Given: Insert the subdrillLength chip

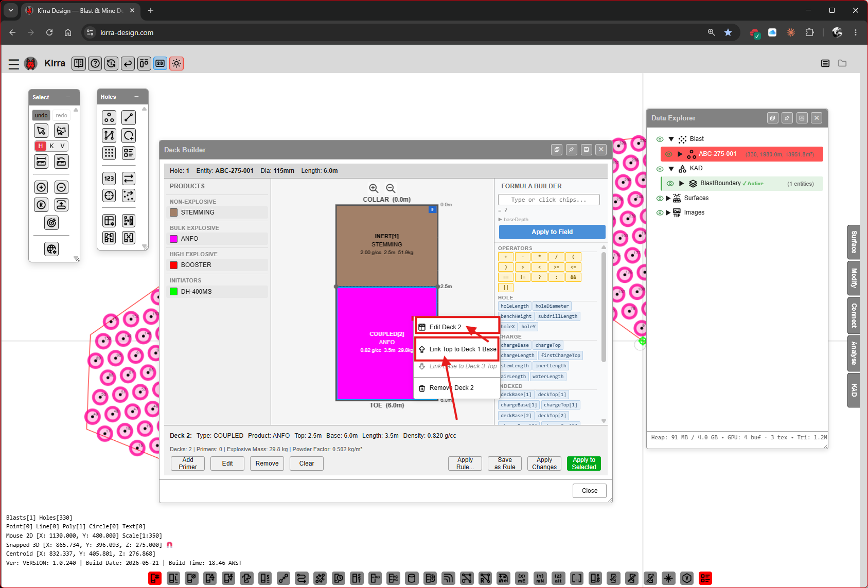Looking at the screenshot, I should (x=558, y=316).
